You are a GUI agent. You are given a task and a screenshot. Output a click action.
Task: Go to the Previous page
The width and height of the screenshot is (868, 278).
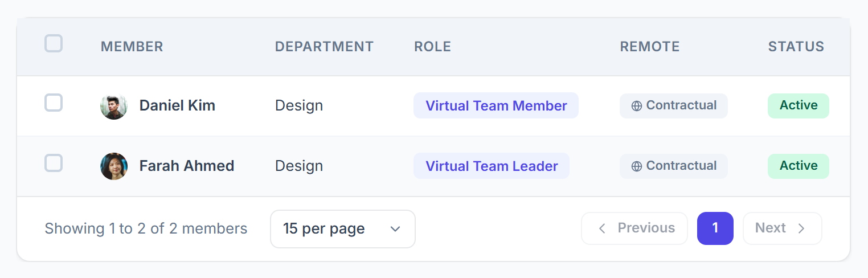click(634, 228)
